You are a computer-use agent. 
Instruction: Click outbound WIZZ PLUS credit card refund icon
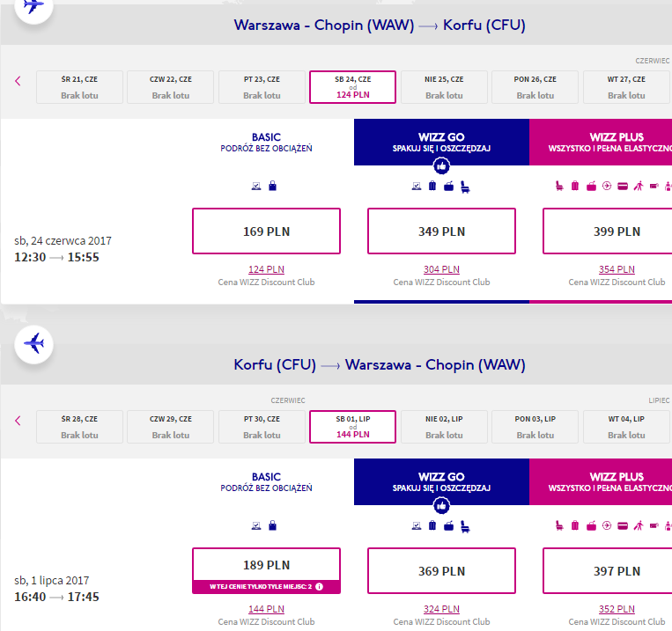coord(623,186)
